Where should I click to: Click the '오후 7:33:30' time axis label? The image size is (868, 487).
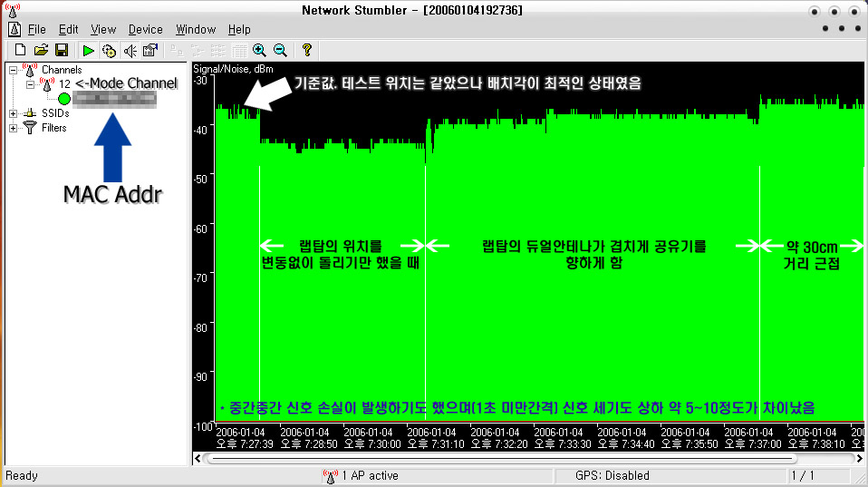(x=562, y=443)
